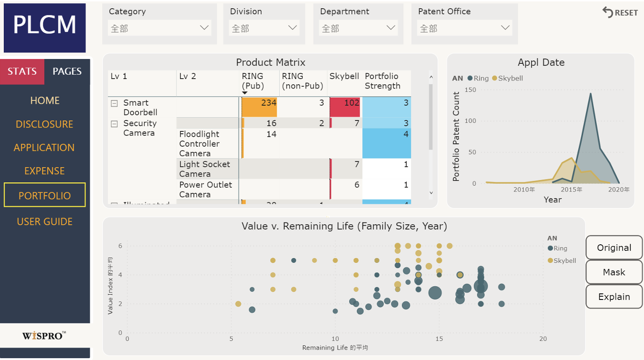Image resolution: width=644 pixels, height=360 pixels.
Task: Collapse the Security Camera row
Action: click(x=114, y=123)
